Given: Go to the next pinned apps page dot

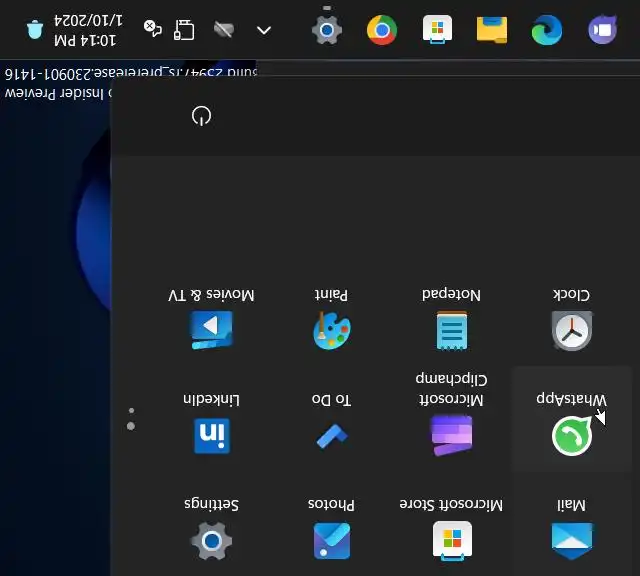Looking at the screenshot, I should (131, 411).
